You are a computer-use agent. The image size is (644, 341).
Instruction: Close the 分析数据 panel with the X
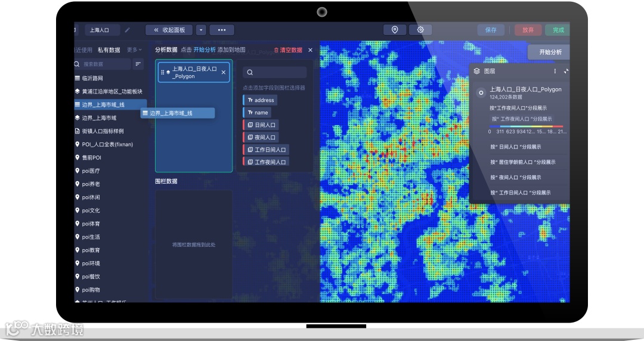pyautogui.click(x=310, y=50)
